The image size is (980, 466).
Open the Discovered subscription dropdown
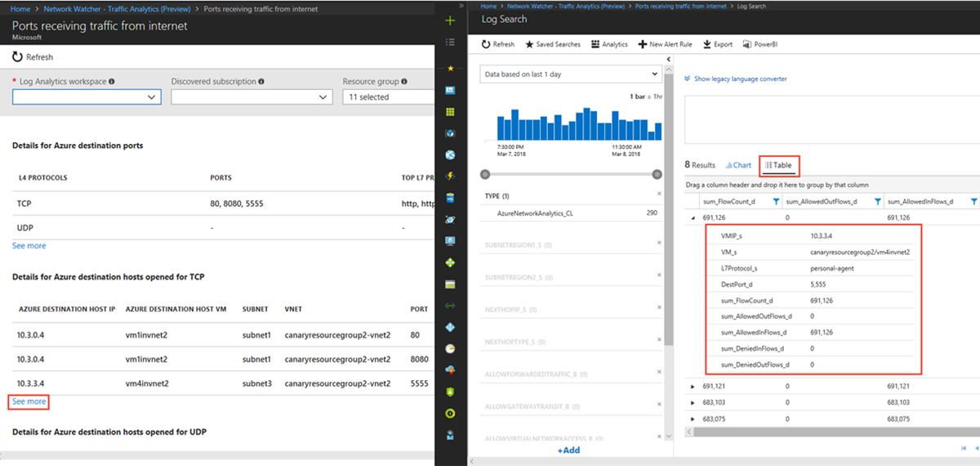251,96
